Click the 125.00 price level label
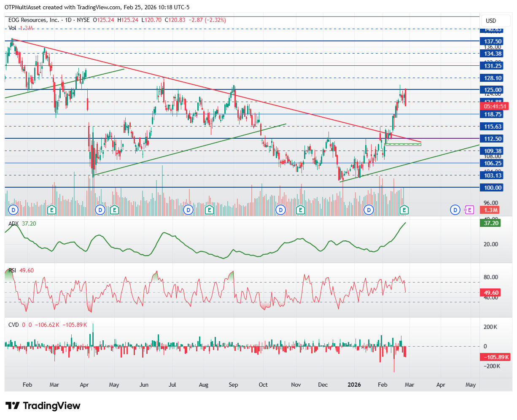Screen dimensions: 517x420 pyautogui.click(x=491, y=90)
